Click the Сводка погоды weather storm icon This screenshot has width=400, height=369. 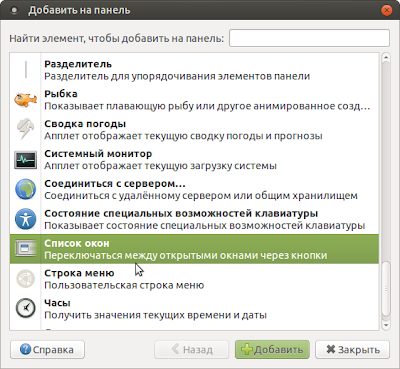(x=26, y=129)
